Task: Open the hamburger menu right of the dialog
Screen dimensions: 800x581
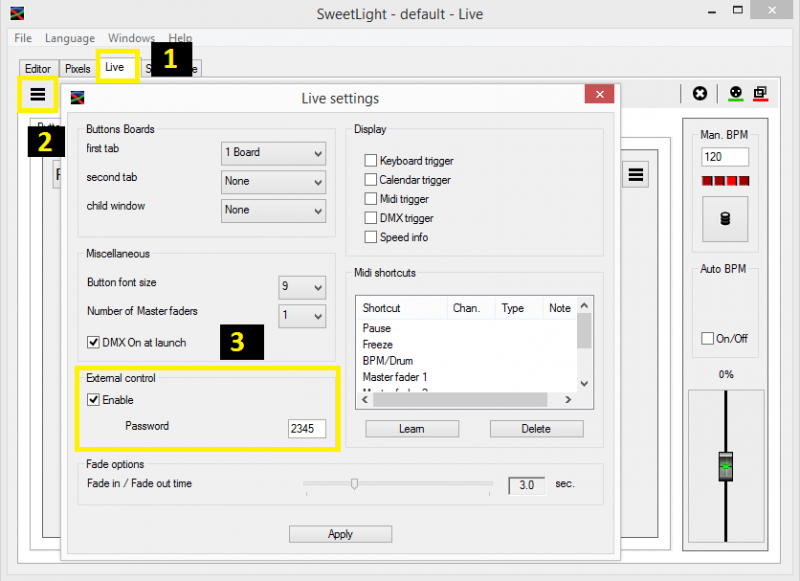Action: (x=635, y=175)
